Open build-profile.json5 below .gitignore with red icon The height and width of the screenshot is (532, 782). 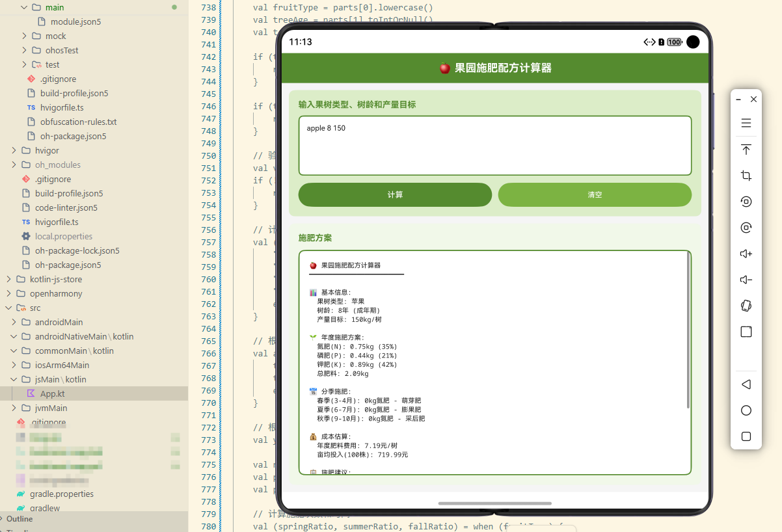pyautogui.click(x=74, y=93)
